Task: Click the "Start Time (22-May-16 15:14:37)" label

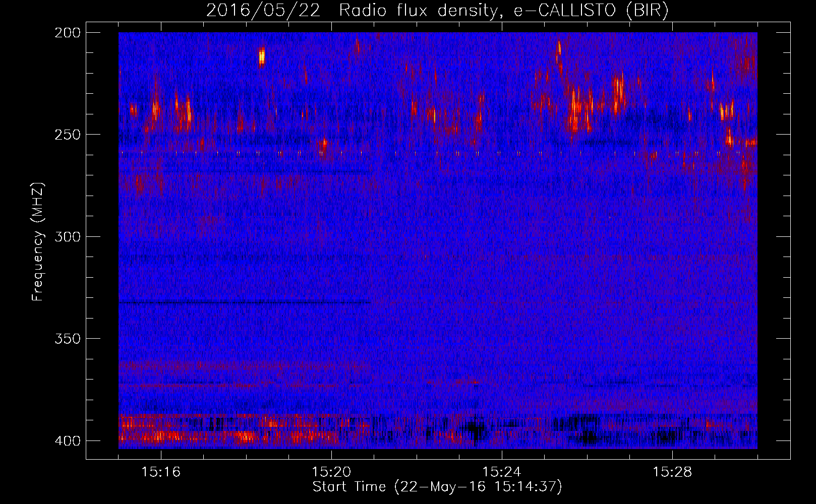Action: click(437, 487)
